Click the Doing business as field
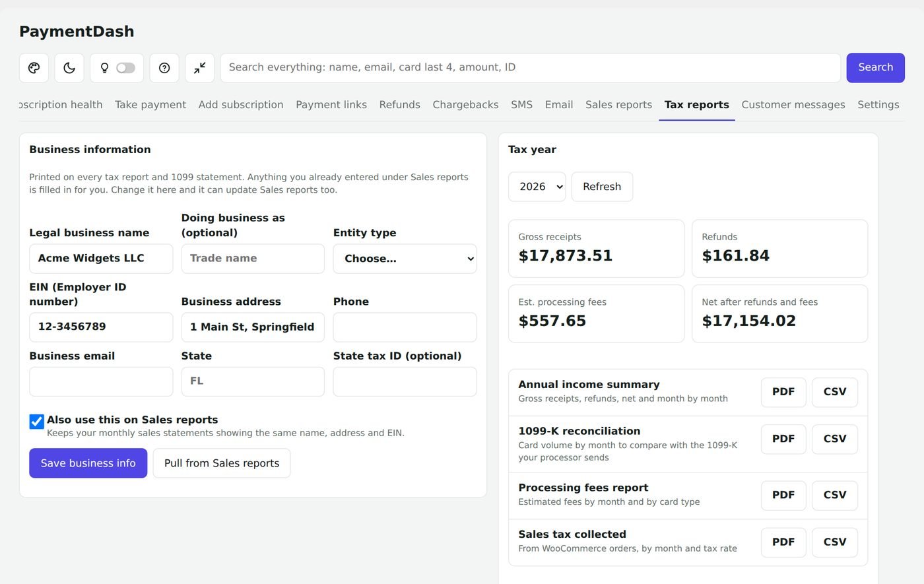The image size is (924, 584). coord(253,259)
